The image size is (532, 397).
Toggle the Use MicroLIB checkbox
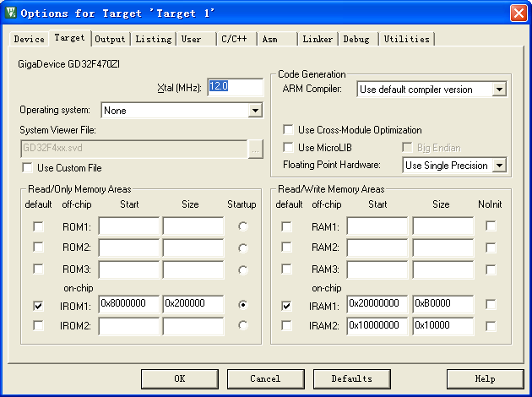point(288,148)
